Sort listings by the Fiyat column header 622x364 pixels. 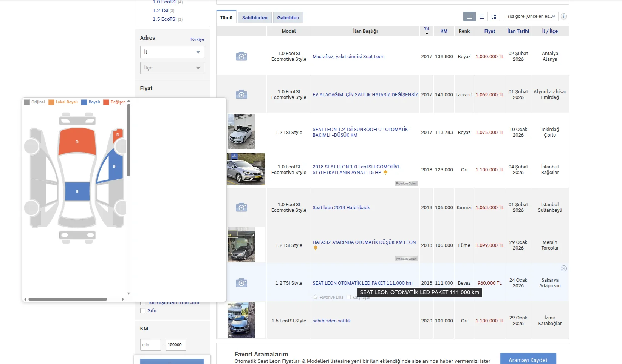(490, 31)
